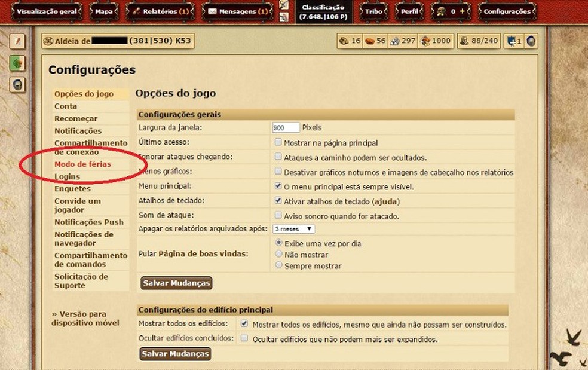
Task: Open Tribo from top menu
Action: point(373,11)
